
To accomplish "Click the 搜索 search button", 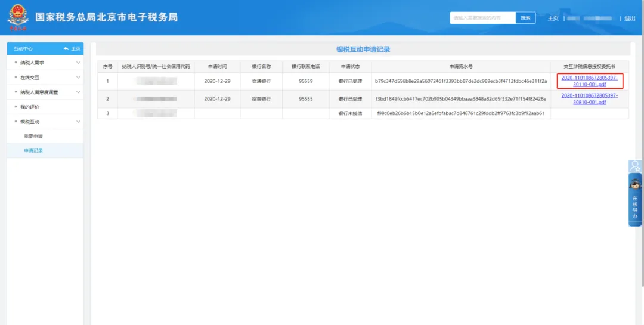I will (x=526, y=18).
